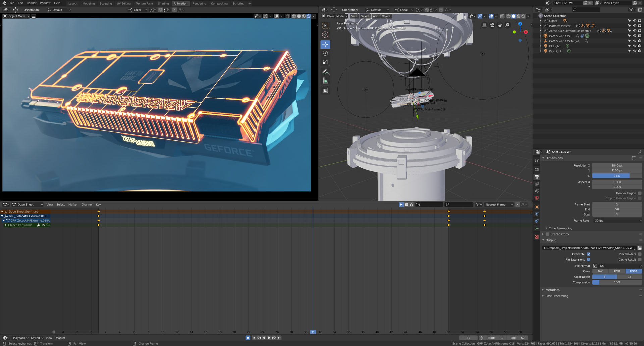Click play animation button
The height and width of the screenshot is (346, 644).
(x=269, y=338)
